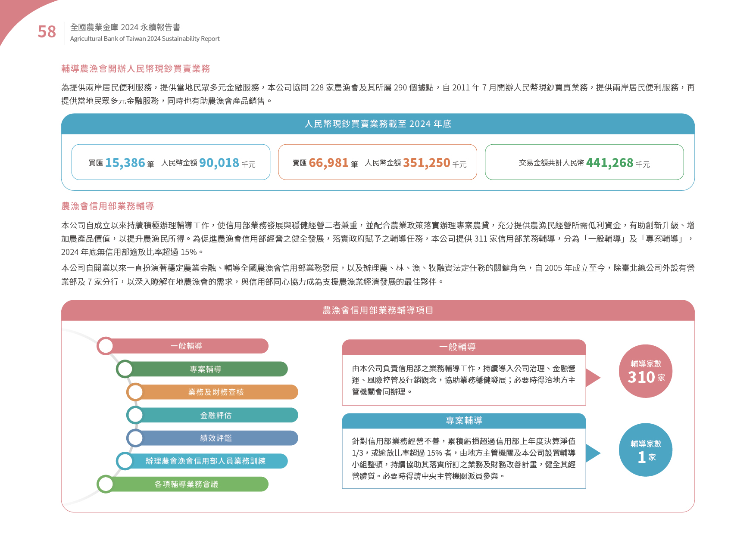Click the paragraph starting 本公司自開業以來
Image resolution: width=756 pixels, height=534 pixels.
tap(378, 275)
